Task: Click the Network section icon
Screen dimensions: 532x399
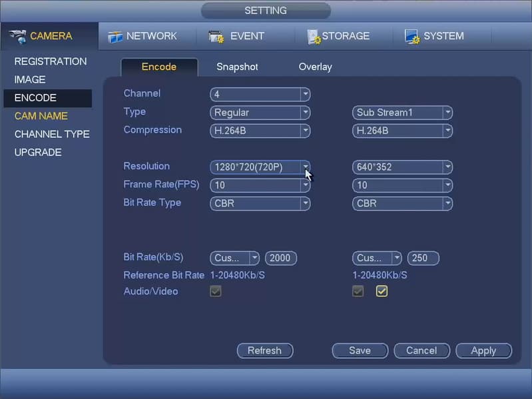Action: pos(115,37)
